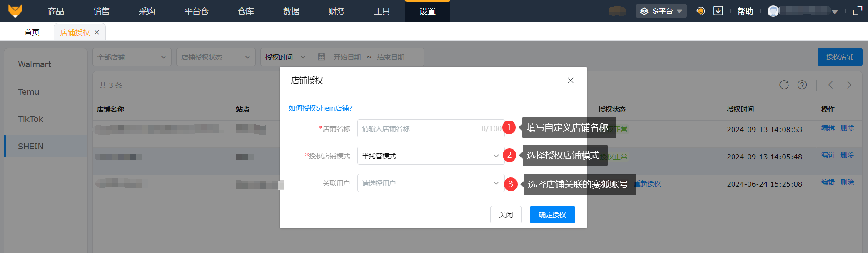Screen dimensions: 868x253
Task: Open the 采购 menu
Action: (x=146, y=11)
